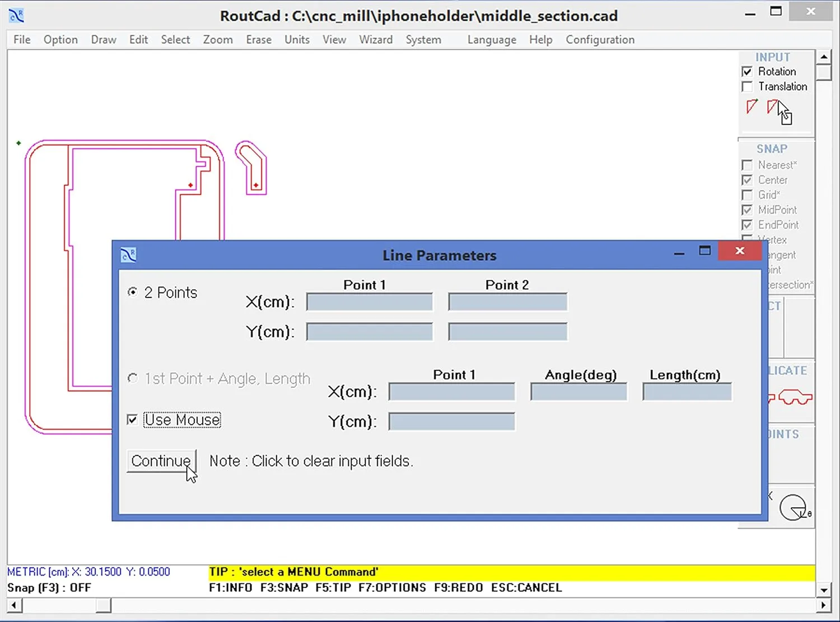Click the Point 1 X(cm) input field
The width and height of the screenshot is (840, 622).
click(368, 301)
